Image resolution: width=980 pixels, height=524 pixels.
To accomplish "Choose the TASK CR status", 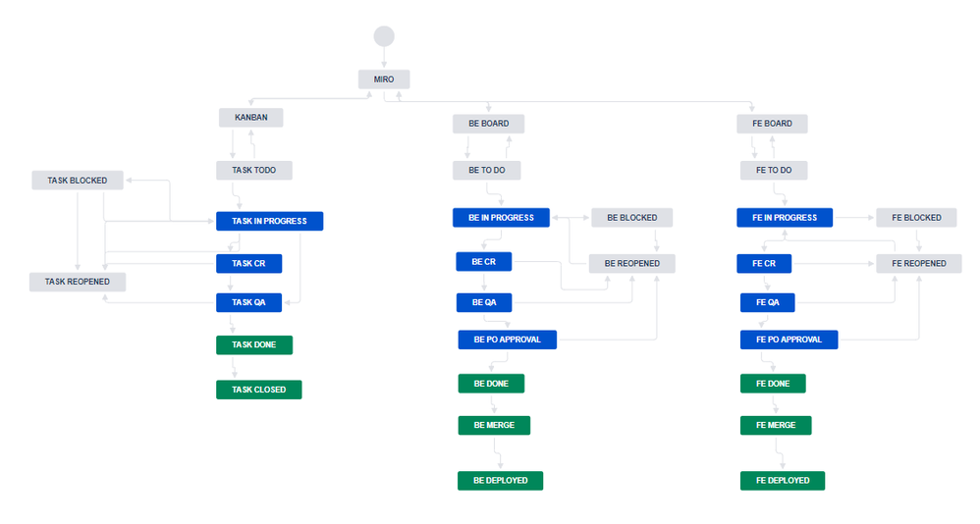I will [x=248, y=264].
